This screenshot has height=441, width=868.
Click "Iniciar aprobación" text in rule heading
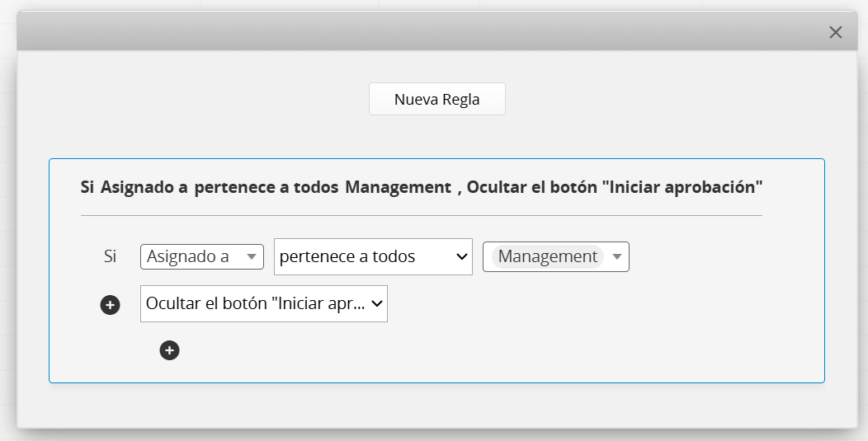[682, 187]
